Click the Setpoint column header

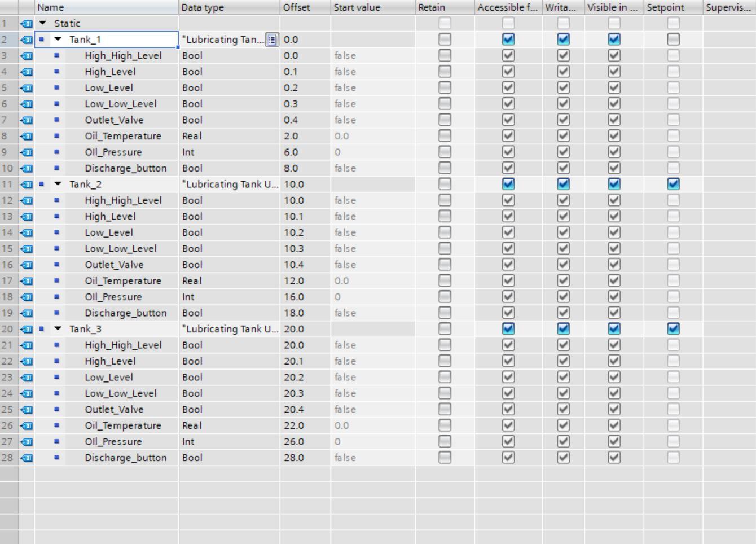(673, 7)
